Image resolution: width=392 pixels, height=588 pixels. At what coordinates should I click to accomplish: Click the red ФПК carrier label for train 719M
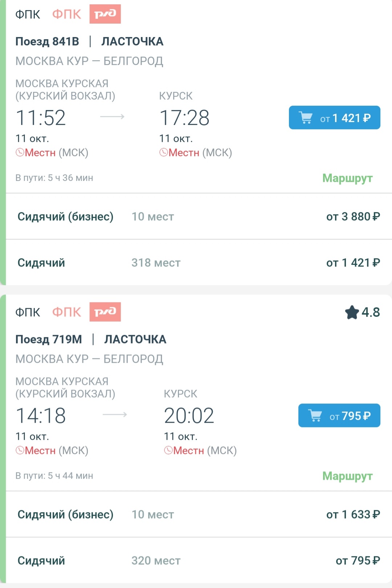[x=67, y=312]
